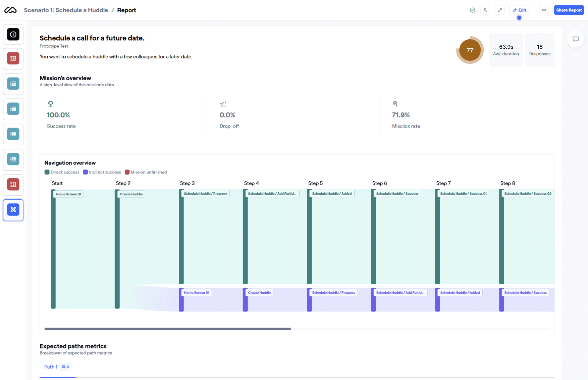This screenshot has width=588, height=380.
Task: Select Schedule Huddle / Progress node in Step 3
Action: click(x=205, y=194)
